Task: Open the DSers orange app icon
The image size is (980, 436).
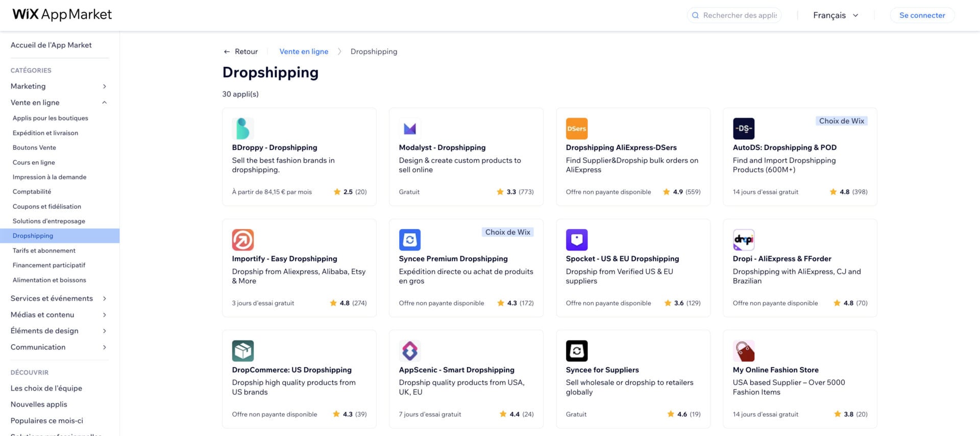Action: pyautogui.click(x=577, y=129)
